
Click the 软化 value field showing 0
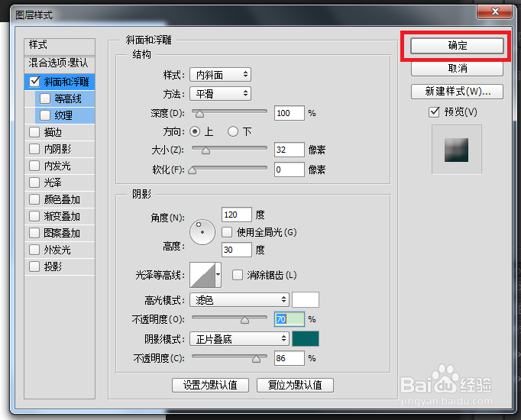click(x=290, y=170)
